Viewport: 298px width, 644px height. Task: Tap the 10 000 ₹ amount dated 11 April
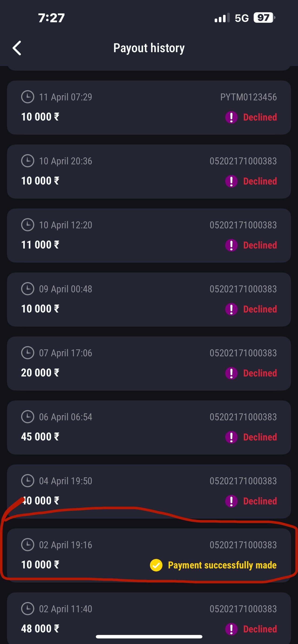tap(40, 117)
